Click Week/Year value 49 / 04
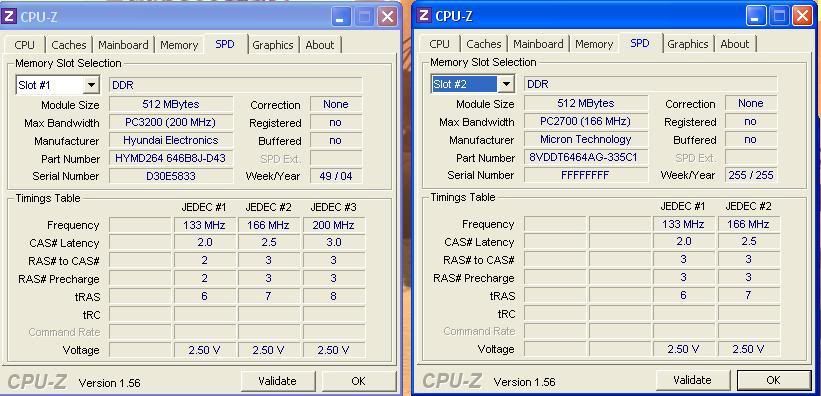The image size is (821, 396). point(336,176)
